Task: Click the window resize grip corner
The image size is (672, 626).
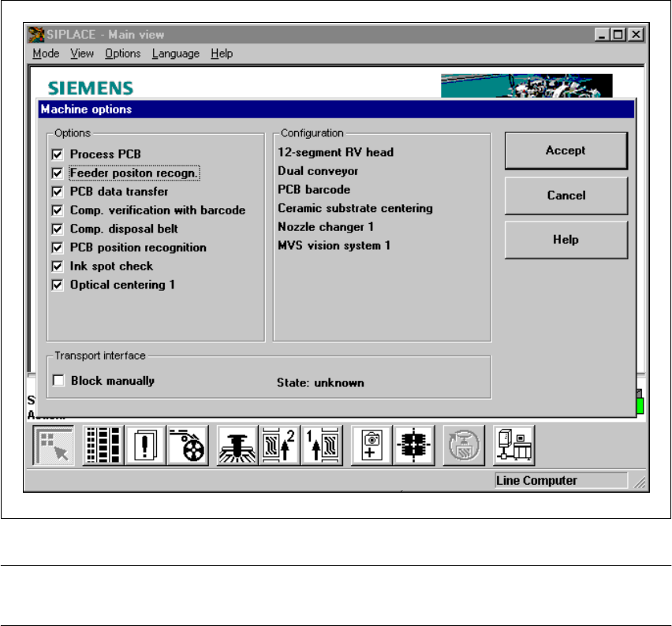Action: point(640,483)
